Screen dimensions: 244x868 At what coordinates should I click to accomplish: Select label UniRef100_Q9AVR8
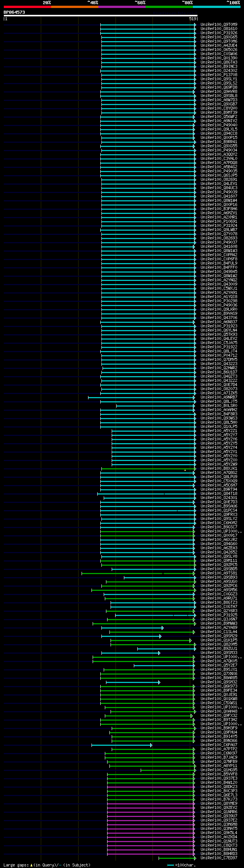coord(219,91)
